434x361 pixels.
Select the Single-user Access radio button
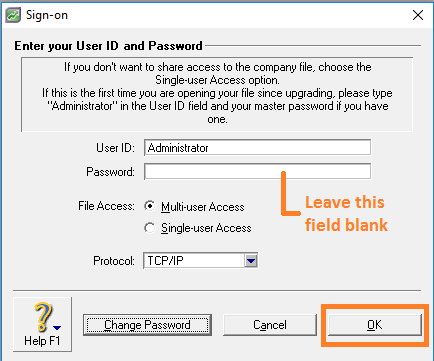point(150,228)
